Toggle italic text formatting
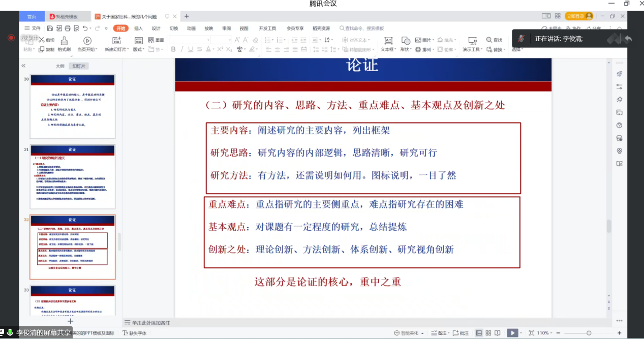The image size is (644, 339). [x=182, y=49]
